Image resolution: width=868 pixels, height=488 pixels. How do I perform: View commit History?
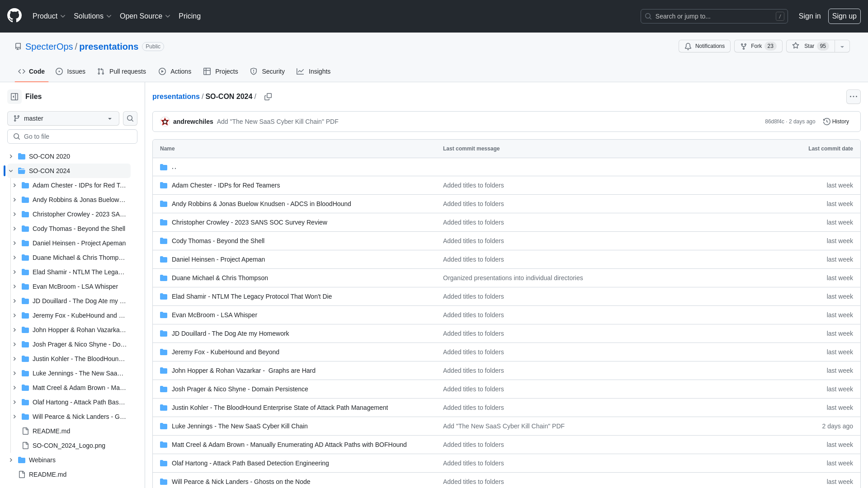click(x=836, y=122)
